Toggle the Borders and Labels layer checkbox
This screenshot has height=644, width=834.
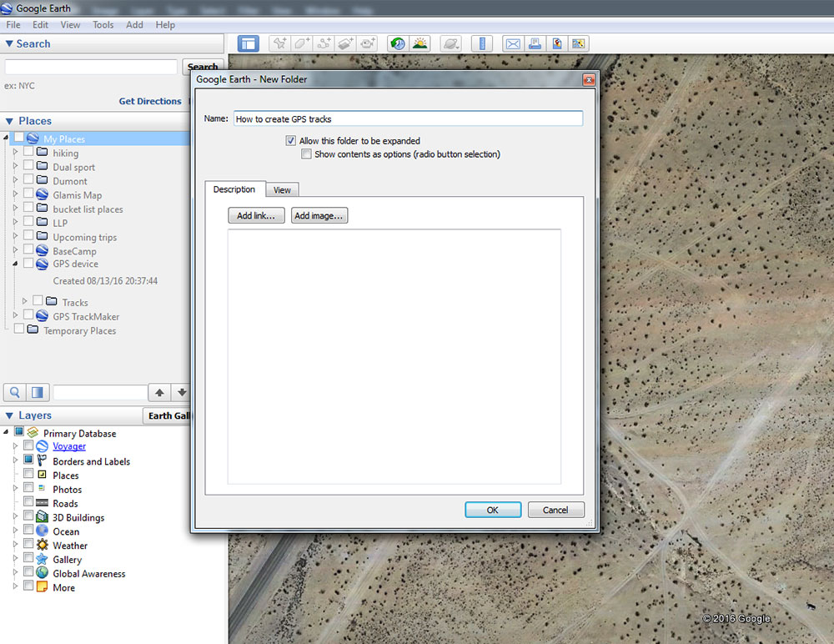(x=28, y=459)
